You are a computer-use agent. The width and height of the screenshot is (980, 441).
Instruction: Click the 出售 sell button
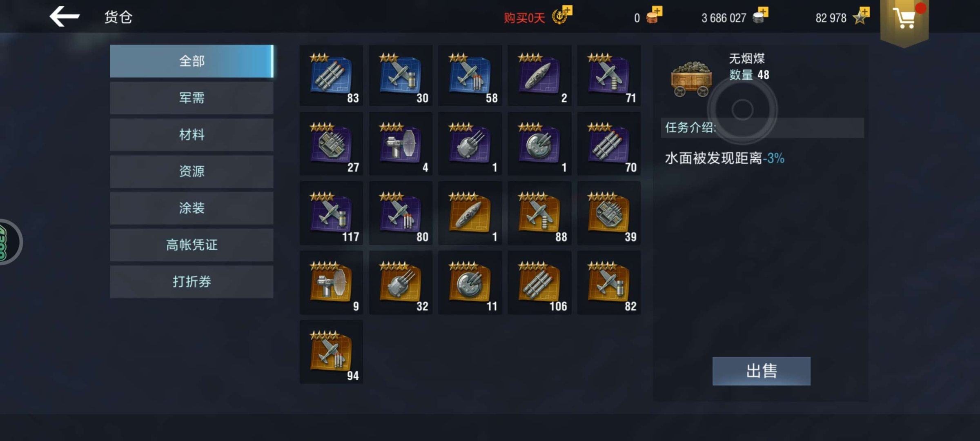pyautogui.click(x=761, y=371)
